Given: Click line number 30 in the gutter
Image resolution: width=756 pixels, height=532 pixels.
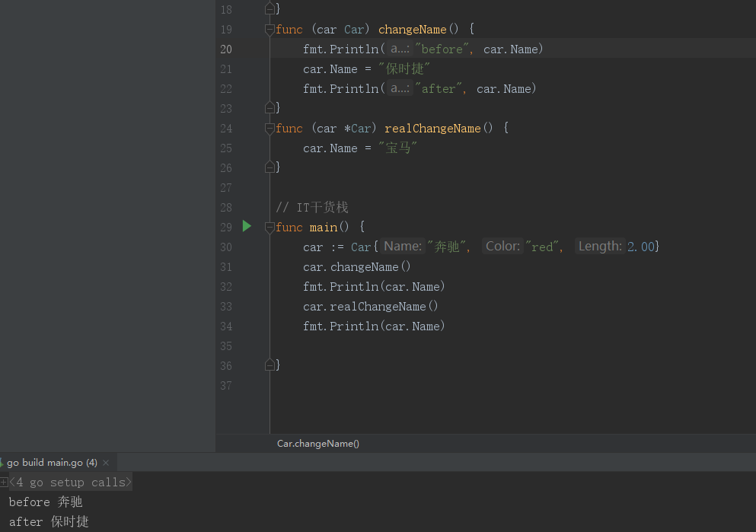Looking at the screenshot, I should [x=226, y=247].
